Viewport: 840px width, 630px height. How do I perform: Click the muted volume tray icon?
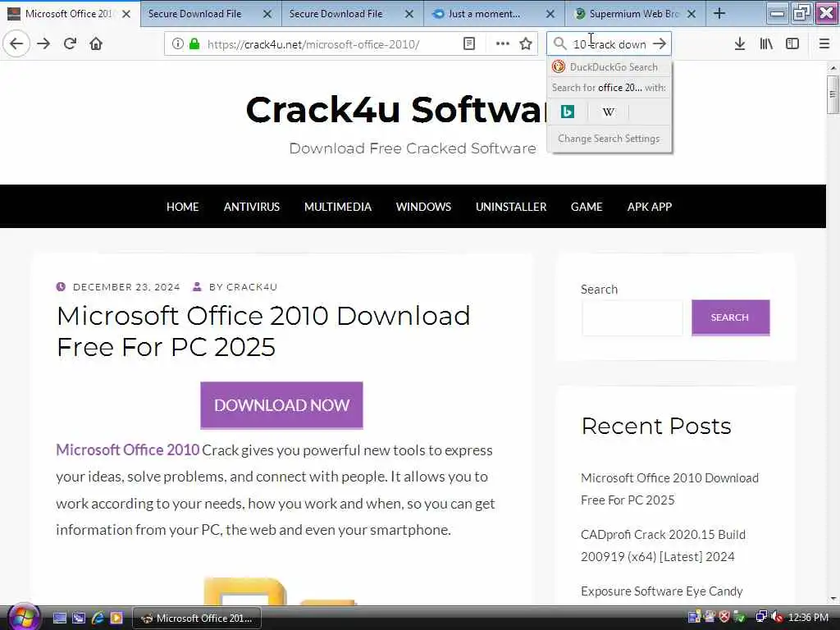(776, 617)
